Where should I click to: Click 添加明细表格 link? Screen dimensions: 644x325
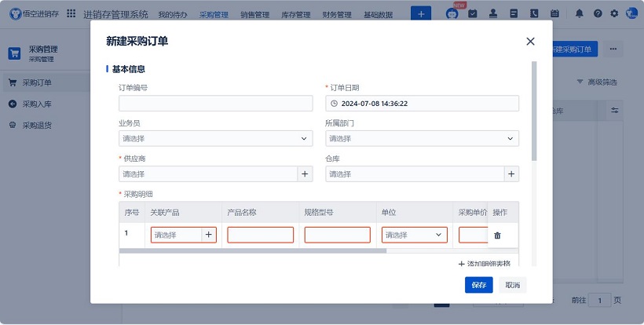tap(485, 264)
